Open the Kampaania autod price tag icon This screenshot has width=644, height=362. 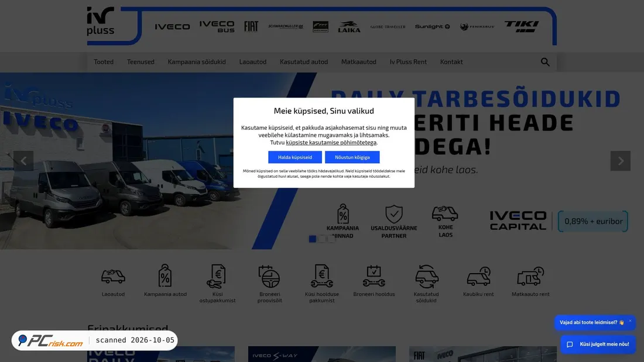pos(165,275)
